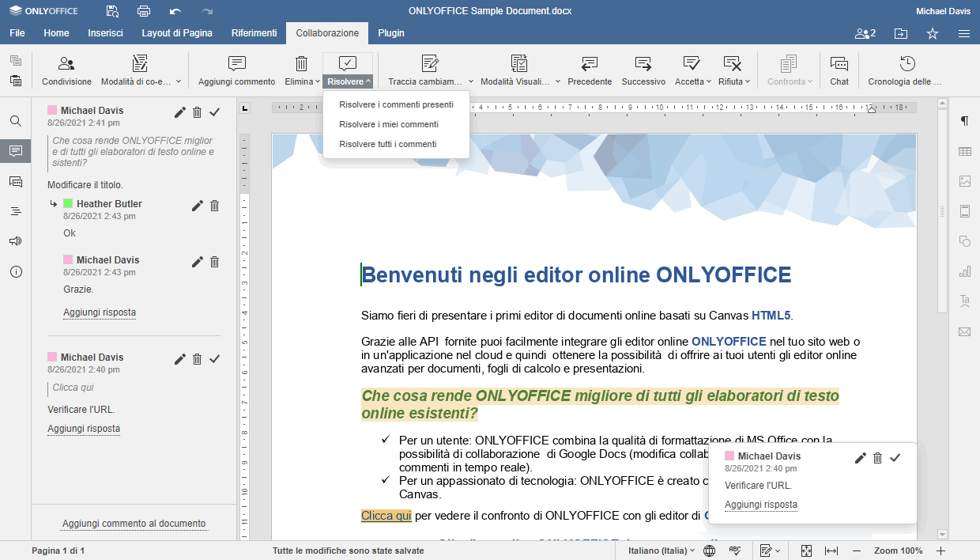Open Traccia cambiamenti dropdown
The height and width of the screenshot is (560, 980).
[x=470, y=81]
